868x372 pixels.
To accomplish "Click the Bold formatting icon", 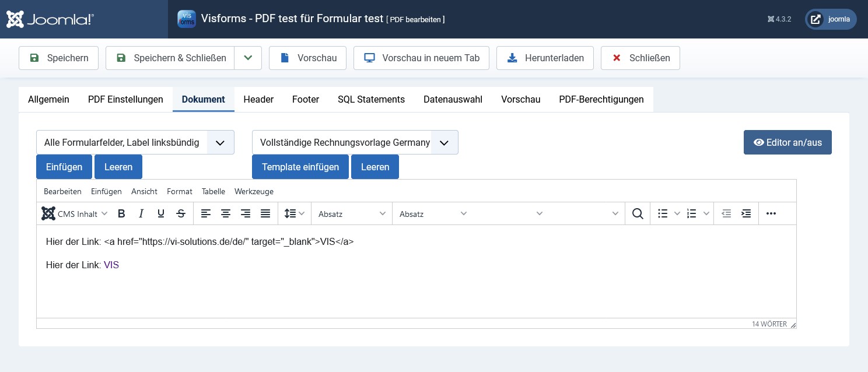I will 121,214.
